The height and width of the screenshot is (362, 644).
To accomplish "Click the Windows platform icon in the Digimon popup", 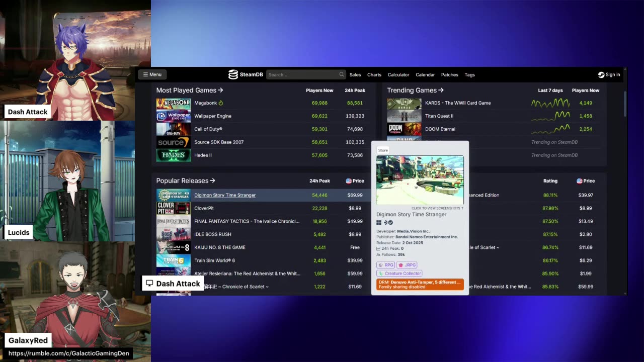I will pyautogui.click(x=379, y=223).
